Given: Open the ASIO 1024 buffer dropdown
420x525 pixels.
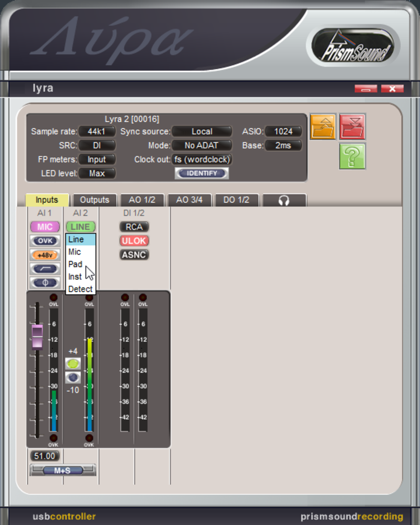Looking at the screenshot, I should [283, 132].
